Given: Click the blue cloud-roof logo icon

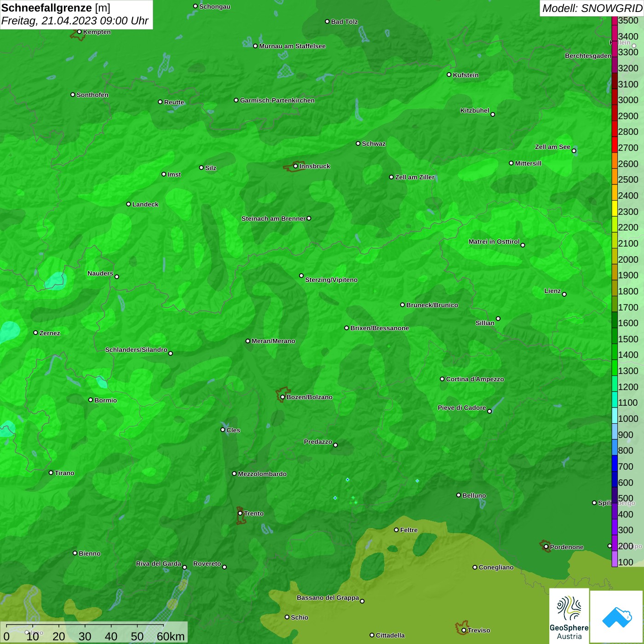Looking at the screenshot, I should pyautogui.click(x=617, y=617).
